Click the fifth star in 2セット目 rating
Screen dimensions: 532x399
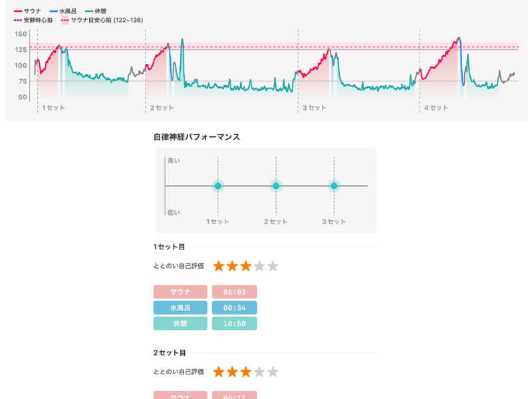(x=273, y=372)
